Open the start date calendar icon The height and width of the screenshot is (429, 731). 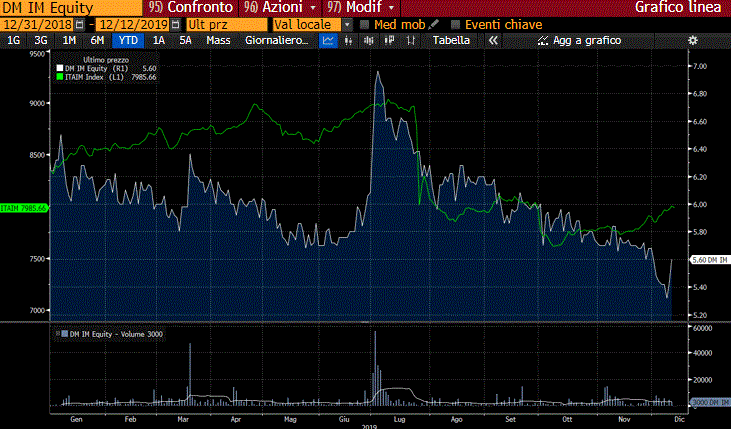pos(81,24)
